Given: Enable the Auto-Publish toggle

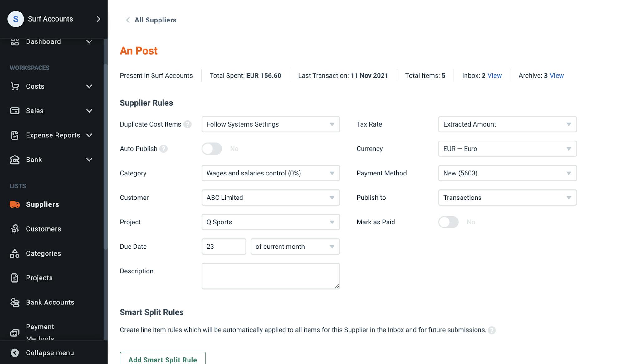Looking at the screenshot, I should (212, 149).
